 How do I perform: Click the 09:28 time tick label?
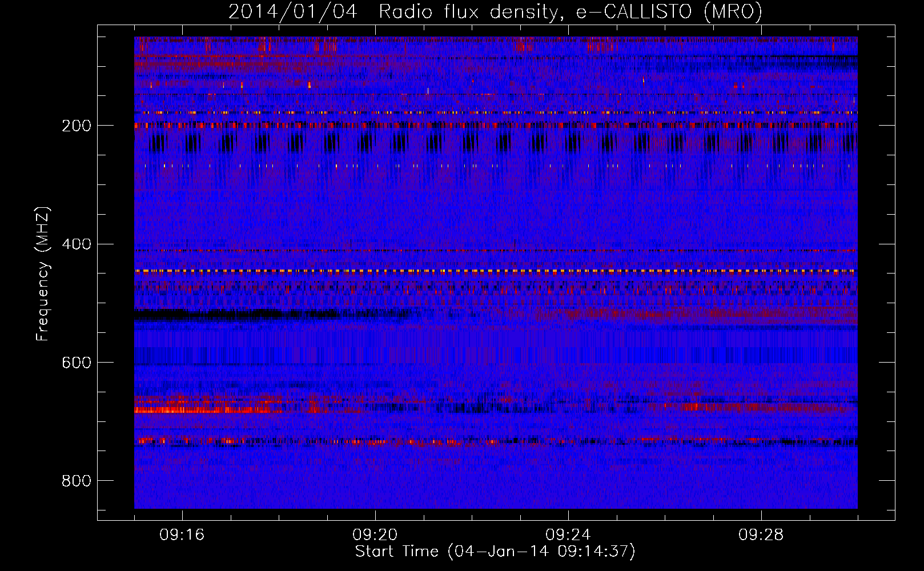pos(761,535)
